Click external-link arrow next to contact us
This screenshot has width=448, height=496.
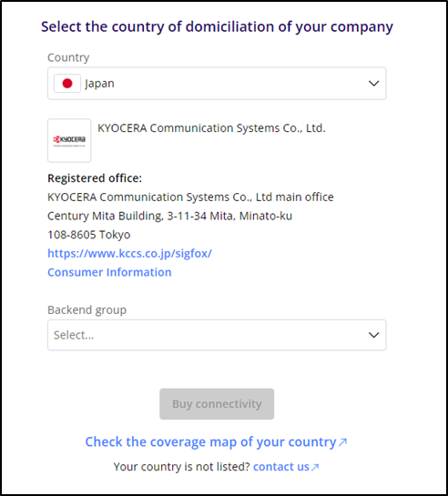coord(315,467)
